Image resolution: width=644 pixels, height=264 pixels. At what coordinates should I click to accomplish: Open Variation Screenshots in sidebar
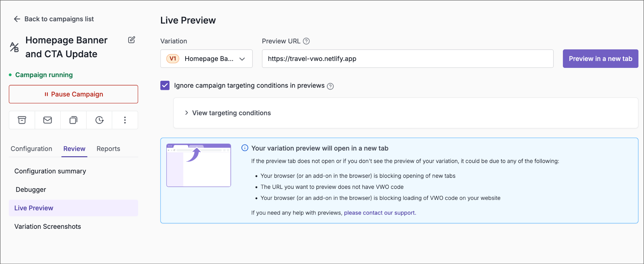[x=48, y=227]
